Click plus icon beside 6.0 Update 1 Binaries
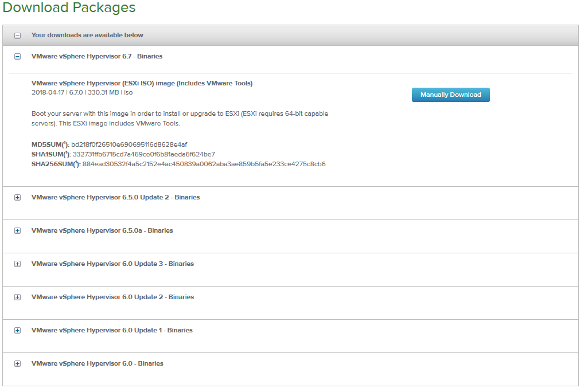The image size is (584, 392). [x=17, y=331]
